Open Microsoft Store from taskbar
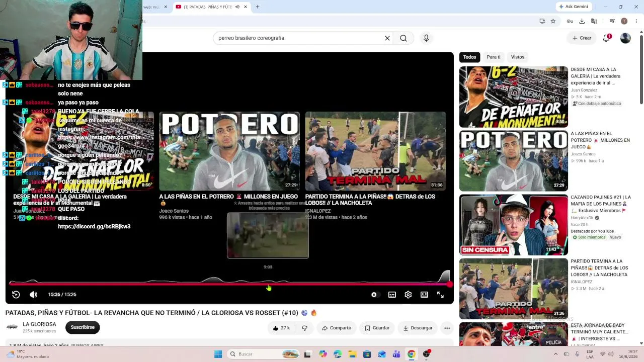644x362 pixels. pos(367,354)
